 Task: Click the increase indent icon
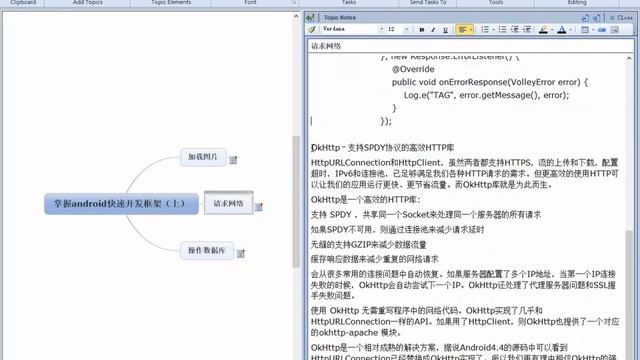527,29
